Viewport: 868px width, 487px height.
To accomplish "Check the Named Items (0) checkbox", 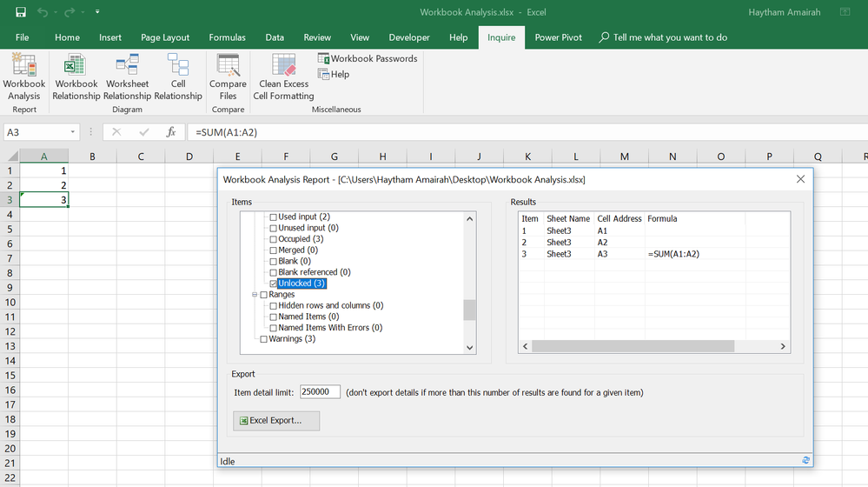I will point(273,317).
